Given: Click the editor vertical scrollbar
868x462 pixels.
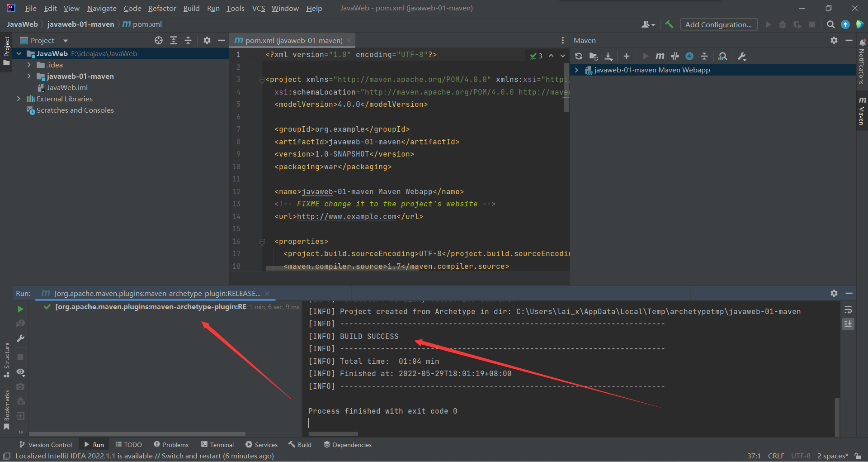Looking at the screenshot, I should click(x=566, y=87).
